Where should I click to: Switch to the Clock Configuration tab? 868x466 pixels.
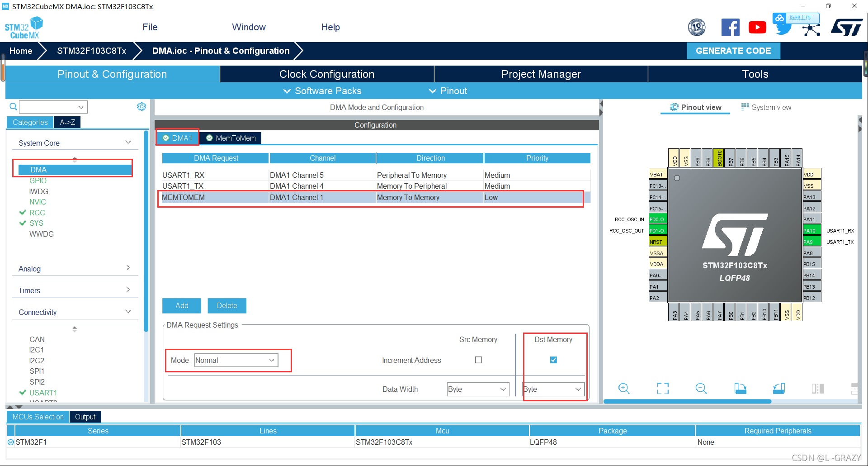coord(327,74)
